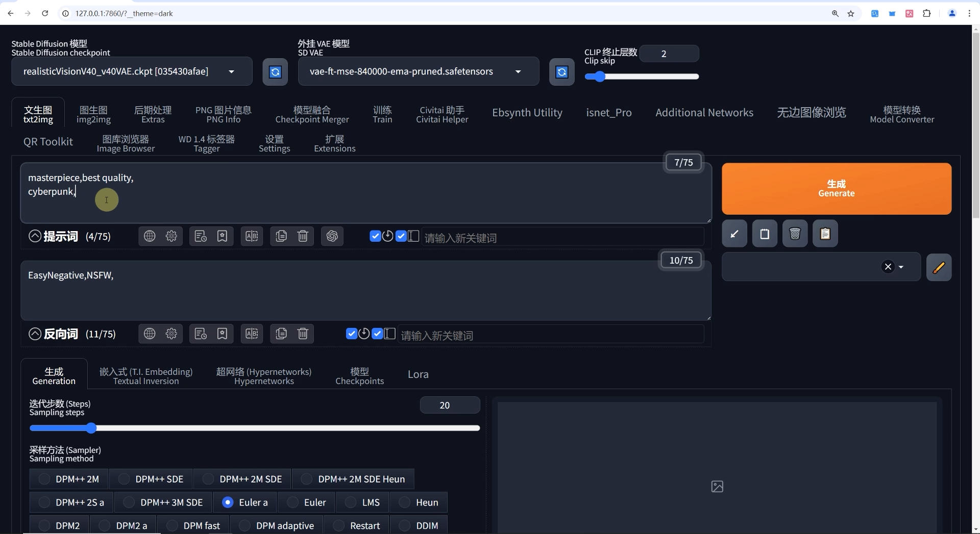Viewport: 980px width, 534px height.
Task: Click the blank-page clear prompt button
Action: pos(765,234)
